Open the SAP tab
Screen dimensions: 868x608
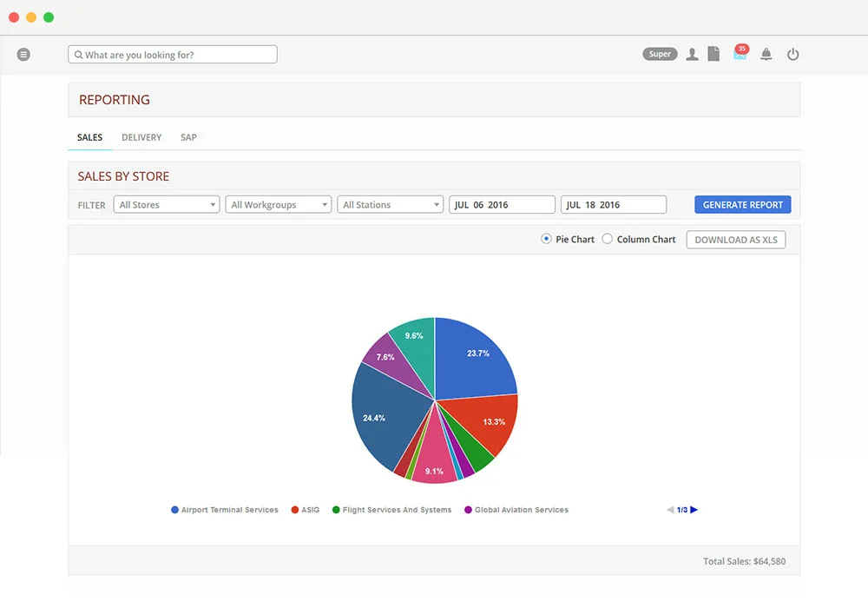point(188,137)
